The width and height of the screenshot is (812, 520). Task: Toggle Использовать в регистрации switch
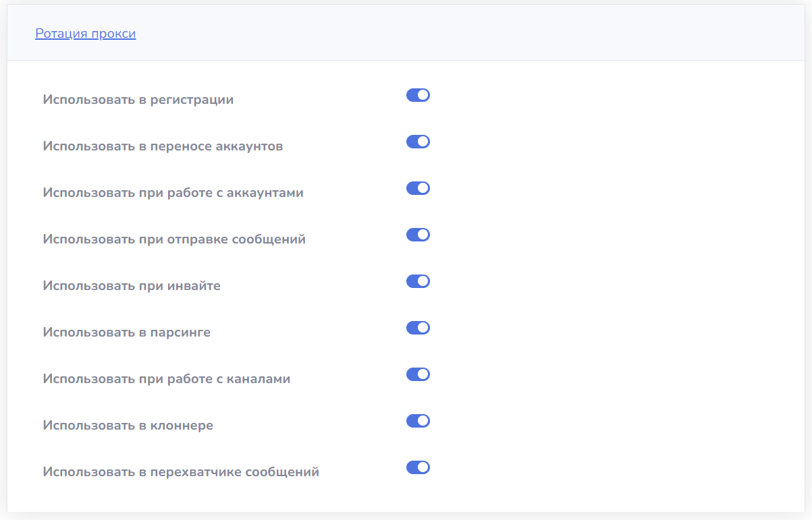pos(418,95)
